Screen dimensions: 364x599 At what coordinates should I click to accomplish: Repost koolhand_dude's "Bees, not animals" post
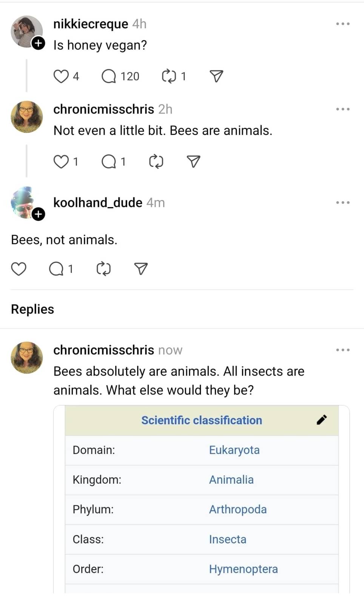pyautogui.click(x=103, y=269)
